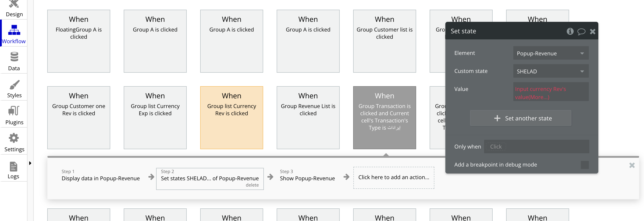Expand the sidebar arrow beside Logs
This screenshot has height=221, width=644.
(x=30, y=163)
